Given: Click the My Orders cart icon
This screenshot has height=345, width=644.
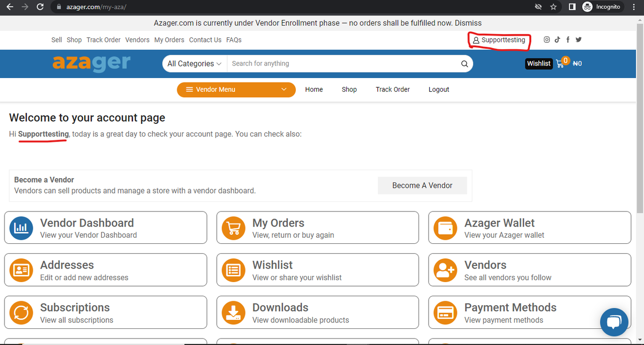Looking at the screenshot, I should click(233, 228).
